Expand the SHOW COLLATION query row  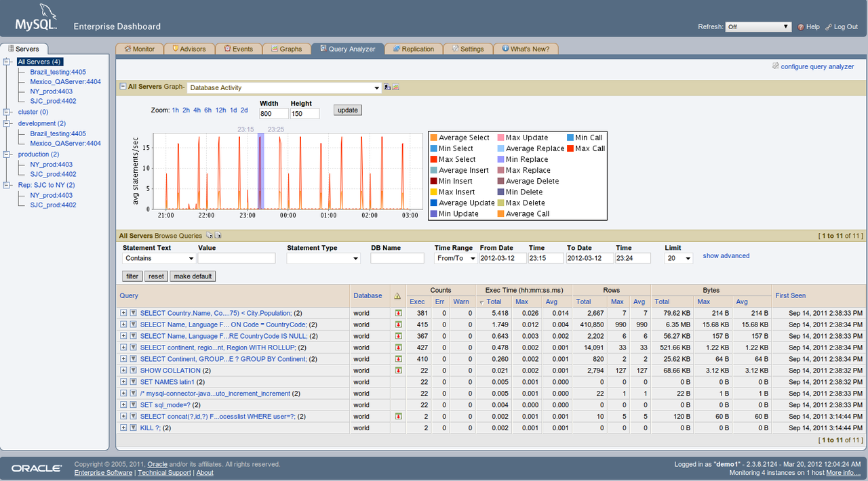(123, 371)
